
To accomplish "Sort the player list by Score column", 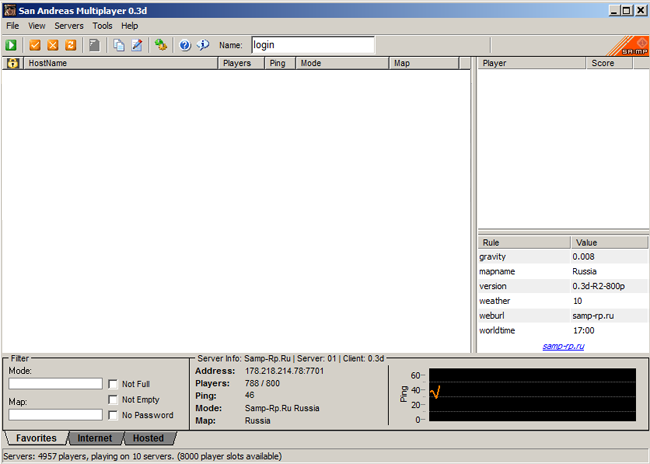I will click(610, 63).
